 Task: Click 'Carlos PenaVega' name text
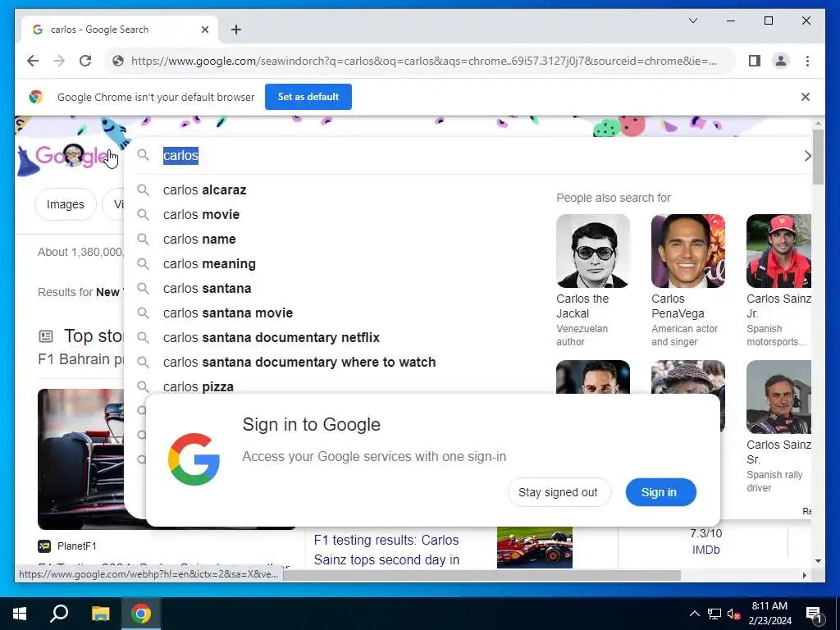(x=678, y=307)
